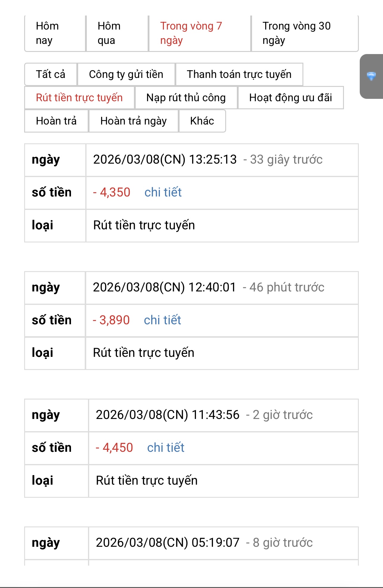The image size is (383, 588).
Task: Filter by Rút tiền trực tuyến
Action: point(79,98)
